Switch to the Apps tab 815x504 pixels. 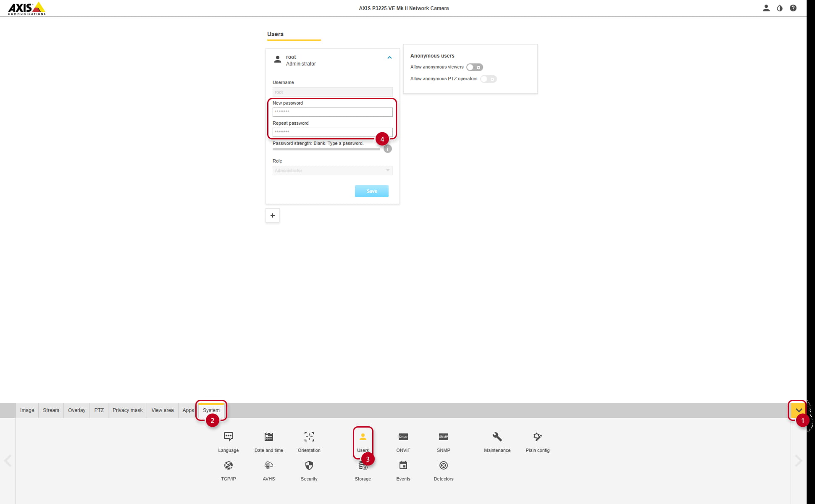pos(188,410)
